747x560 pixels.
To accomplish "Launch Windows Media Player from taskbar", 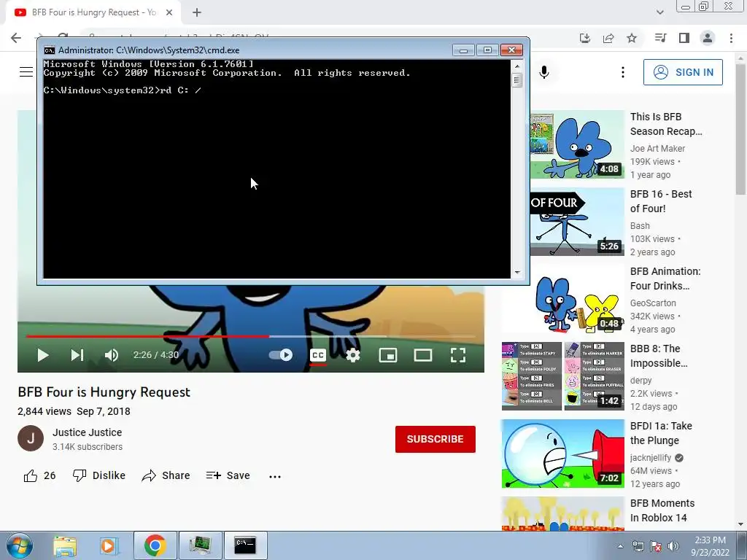I will click(108, 545).
